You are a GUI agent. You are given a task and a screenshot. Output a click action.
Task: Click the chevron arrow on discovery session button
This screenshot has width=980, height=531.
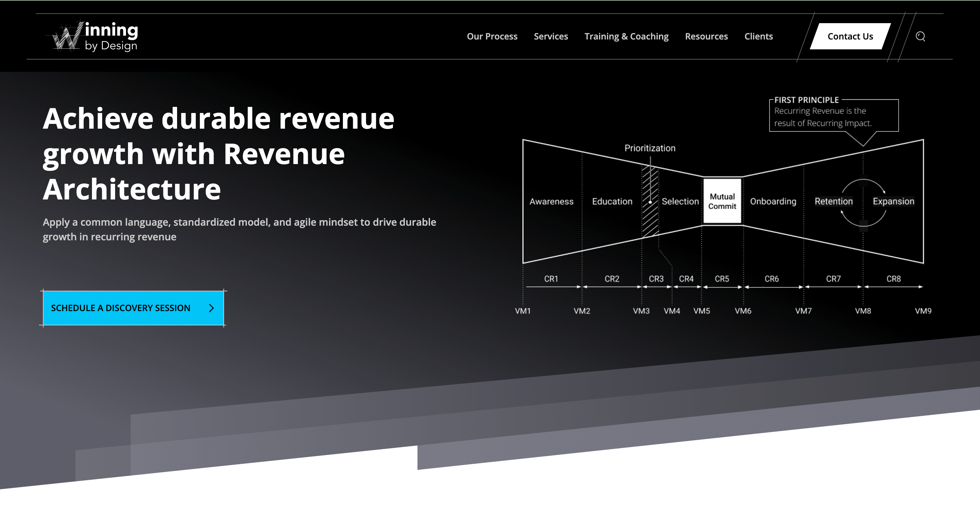coord(211,308)
